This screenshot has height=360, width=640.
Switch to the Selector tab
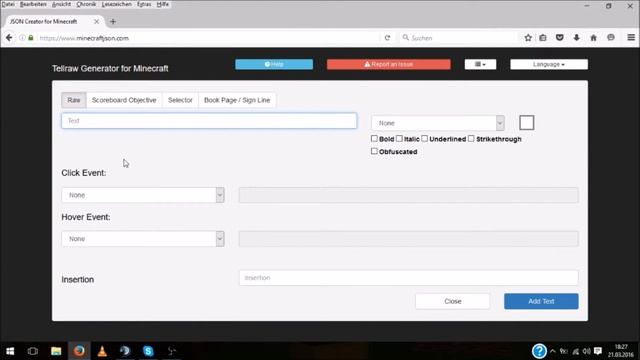tap(180, 100)
